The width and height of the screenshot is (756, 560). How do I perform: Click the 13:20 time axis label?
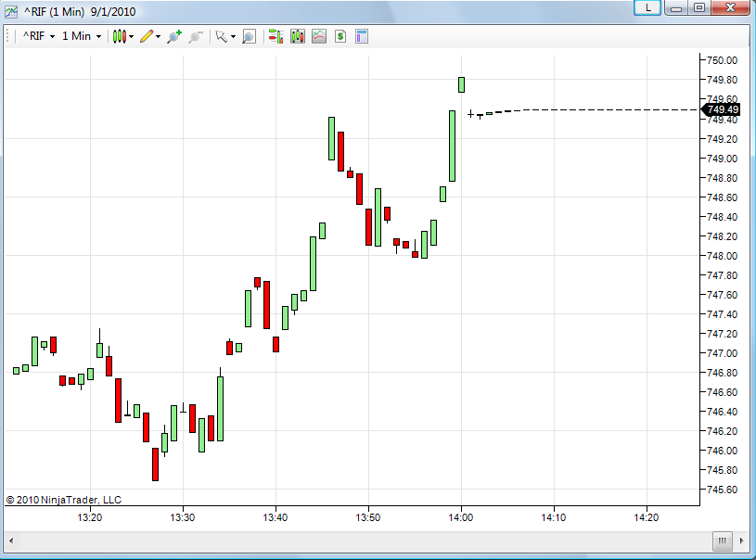click(90, 517)
